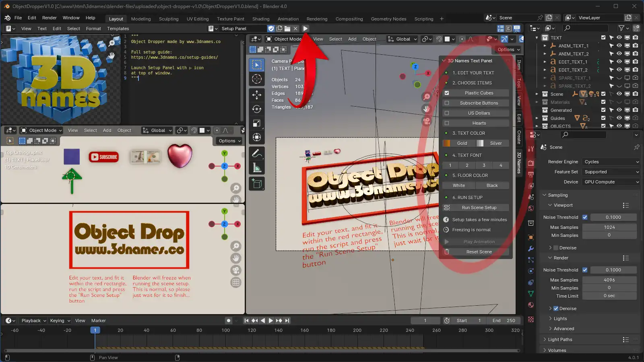Click the camera view gizmo in main viewport
The image size is (644, 362).
[x=427, y=121]
